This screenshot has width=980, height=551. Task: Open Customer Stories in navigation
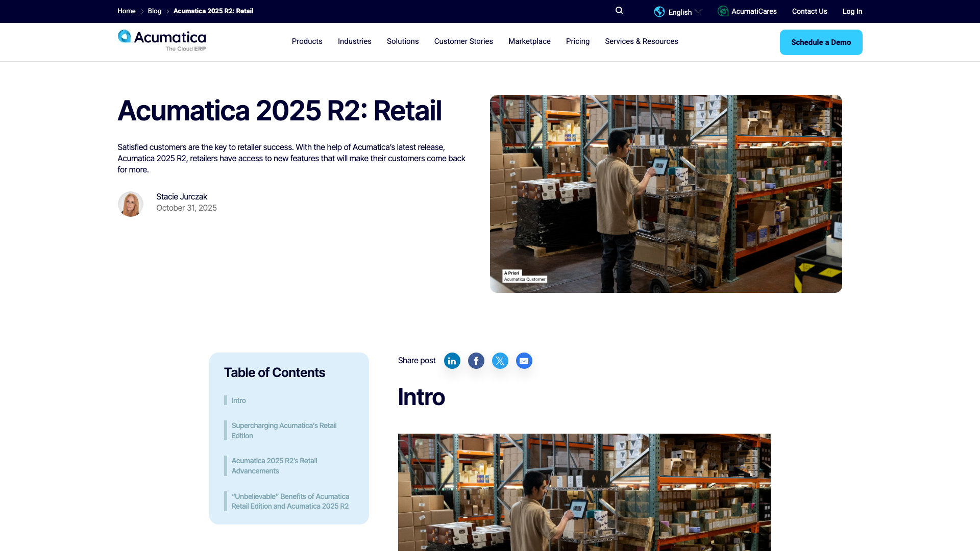coord(463,41)
